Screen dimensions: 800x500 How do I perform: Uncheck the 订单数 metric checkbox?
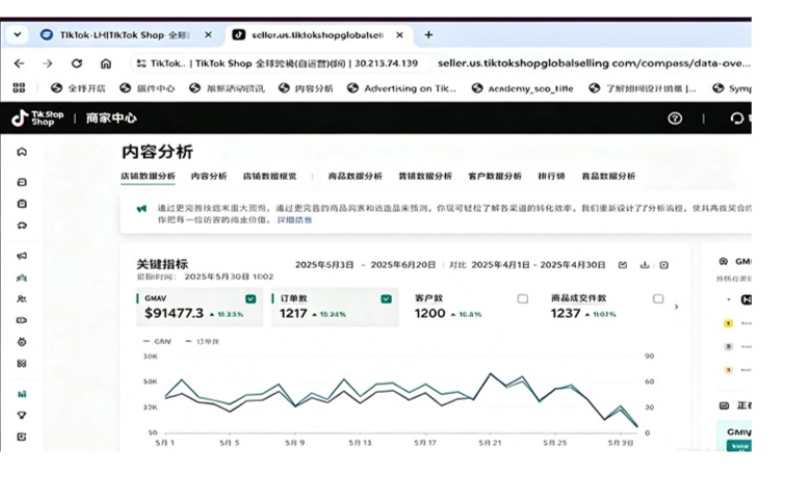[386, 298]
